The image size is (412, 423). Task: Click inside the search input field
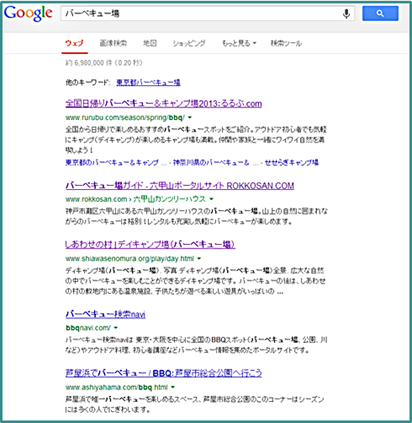tap(200, 14)
